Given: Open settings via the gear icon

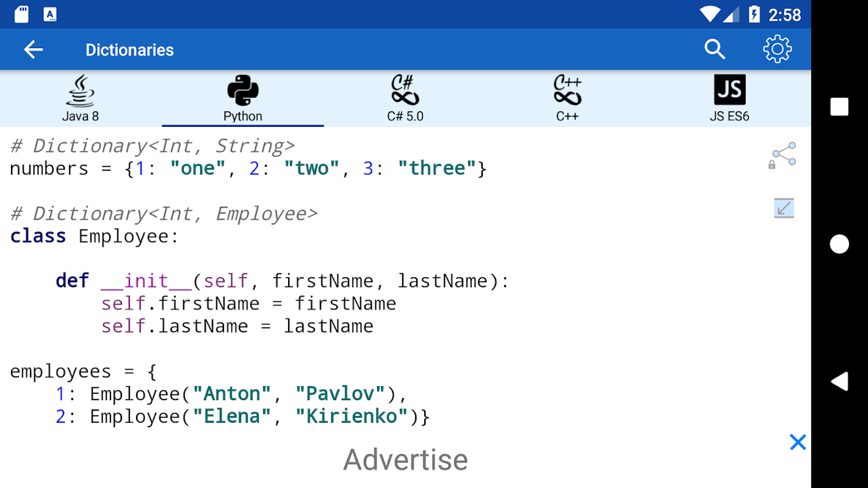Looking at the screenshot, I should 777,49.
